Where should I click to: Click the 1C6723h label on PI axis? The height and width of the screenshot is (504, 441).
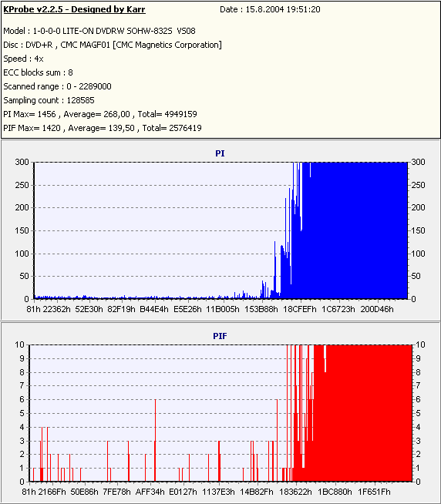click(x=338, y=309)
